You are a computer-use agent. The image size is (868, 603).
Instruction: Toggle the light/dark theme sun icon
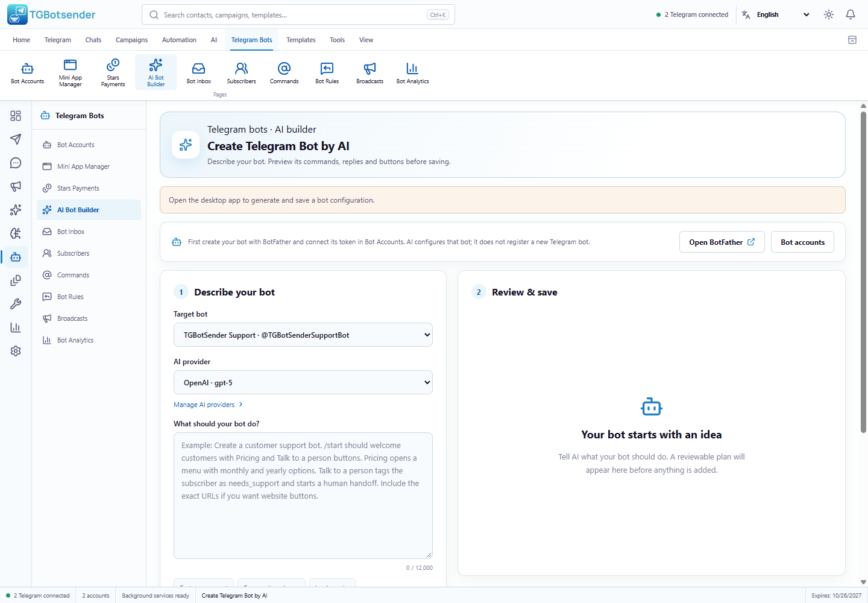tap(829, 14)
